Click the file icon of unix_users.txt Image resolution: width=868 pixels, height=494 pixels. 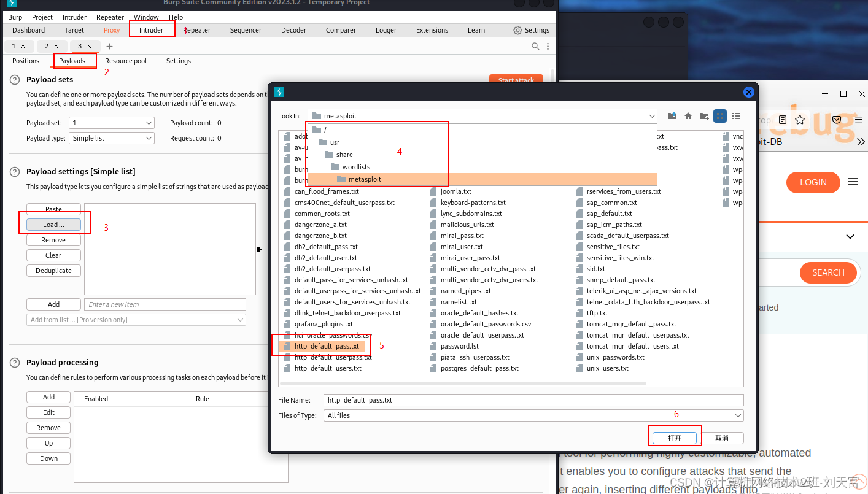point(579,368)
